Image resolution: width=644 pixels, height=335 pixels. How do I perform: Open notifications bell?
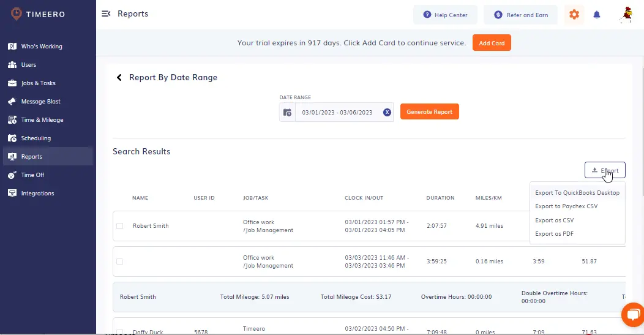[597, 15]
